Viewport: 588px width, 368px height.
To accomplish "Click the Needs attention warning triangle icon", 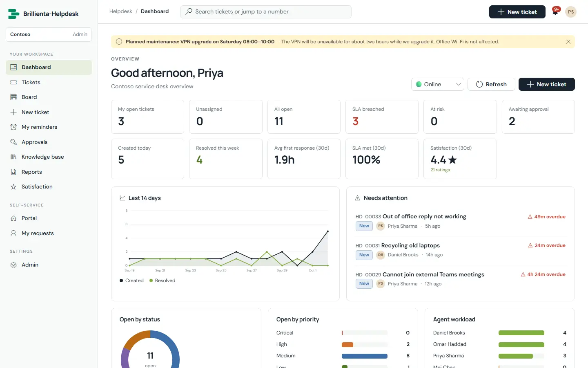I will (x=358, y=198).
